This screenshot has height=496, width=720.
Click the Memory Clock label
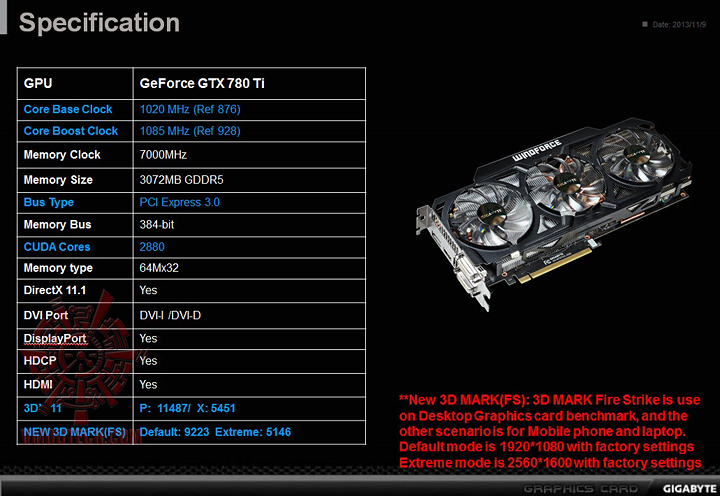pos(62,155)
